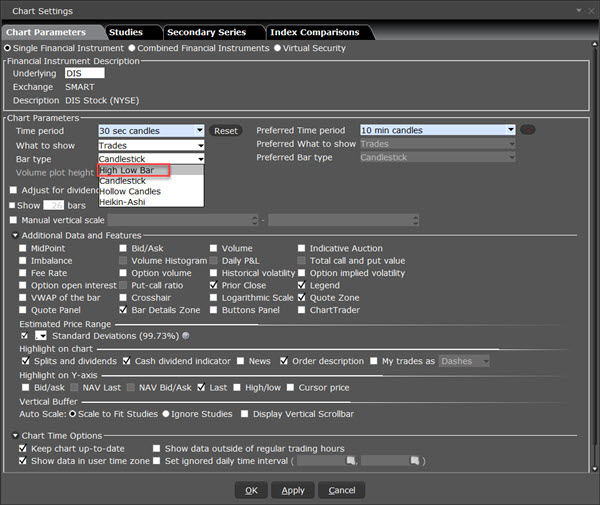Viewport: 600px width, 505px height.
Task: Select the Ignore Studies radio option
Action: pyautogui.click(x=166, y=414)
